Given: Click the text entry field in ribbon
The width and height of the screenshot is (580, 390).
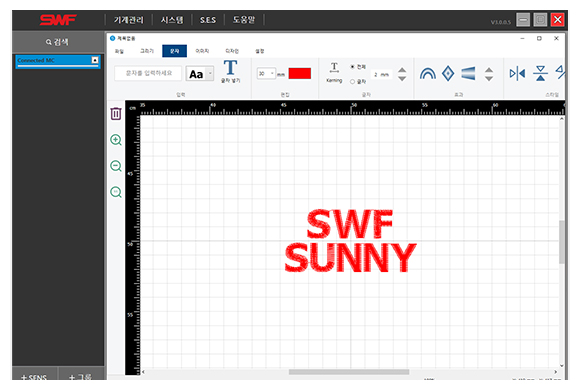Looking at the screenshot, I should point(148,73).
